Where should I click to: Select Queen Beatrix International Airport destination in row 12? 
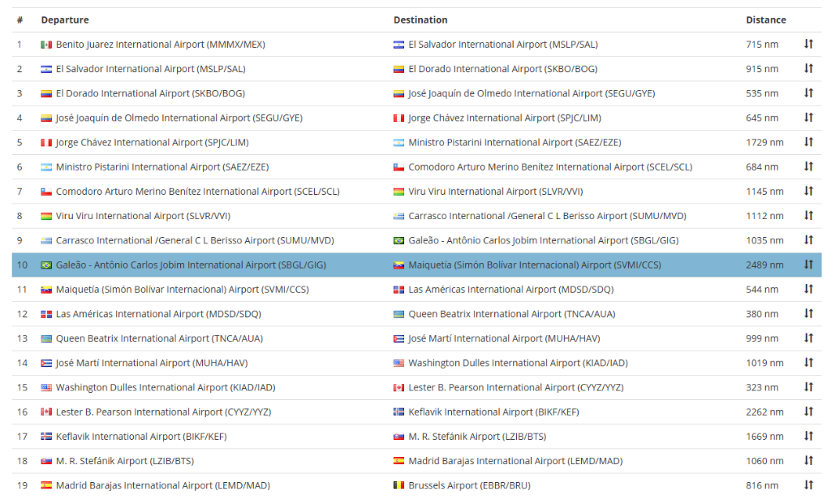pos(512,314)
